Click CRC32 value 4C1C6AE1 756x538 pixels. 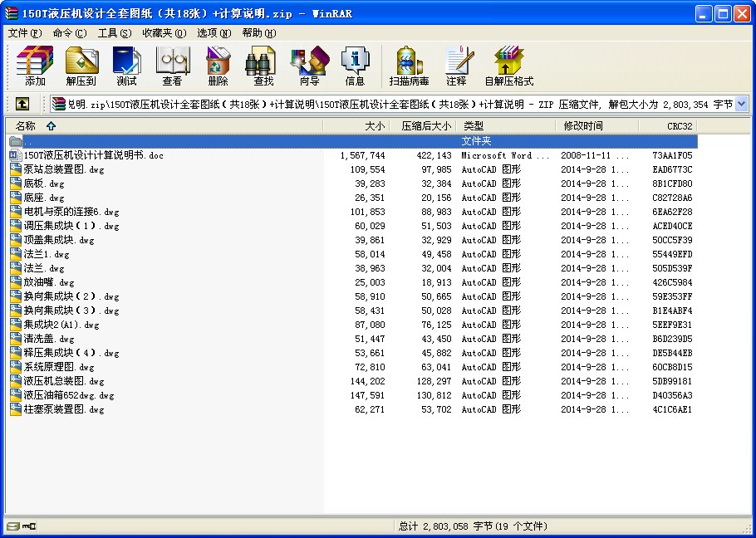[x=672, y=409]
